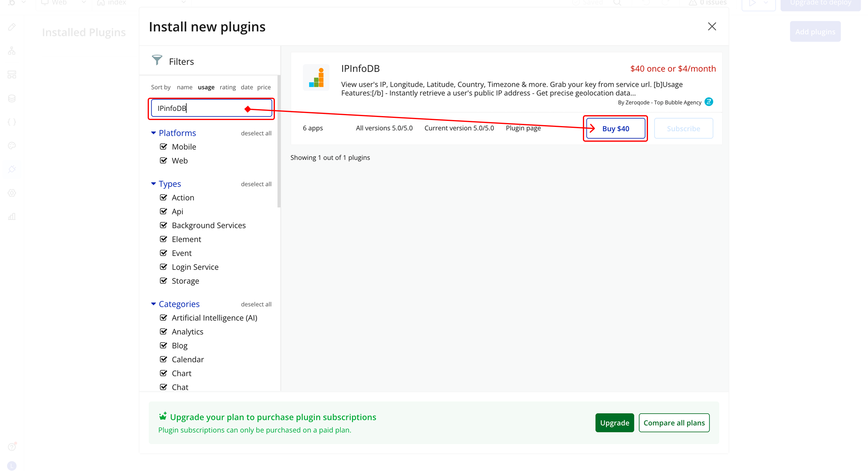Sort plugins by price

[x=264, y=87]
